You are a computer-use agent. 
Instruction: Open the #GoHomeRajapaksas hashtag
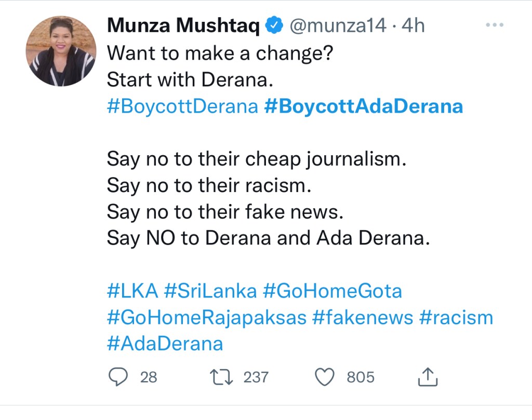click(x=207, y=317)
